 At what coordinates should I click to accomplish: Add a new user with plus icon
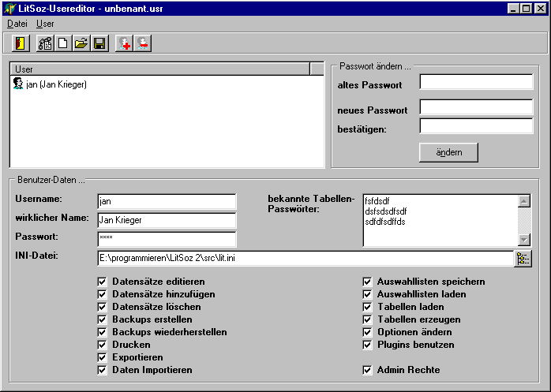coord(125,43)
